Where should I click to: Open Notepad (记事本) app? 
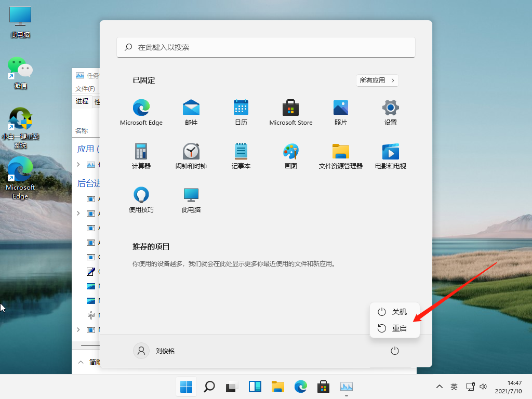(241, 156)
